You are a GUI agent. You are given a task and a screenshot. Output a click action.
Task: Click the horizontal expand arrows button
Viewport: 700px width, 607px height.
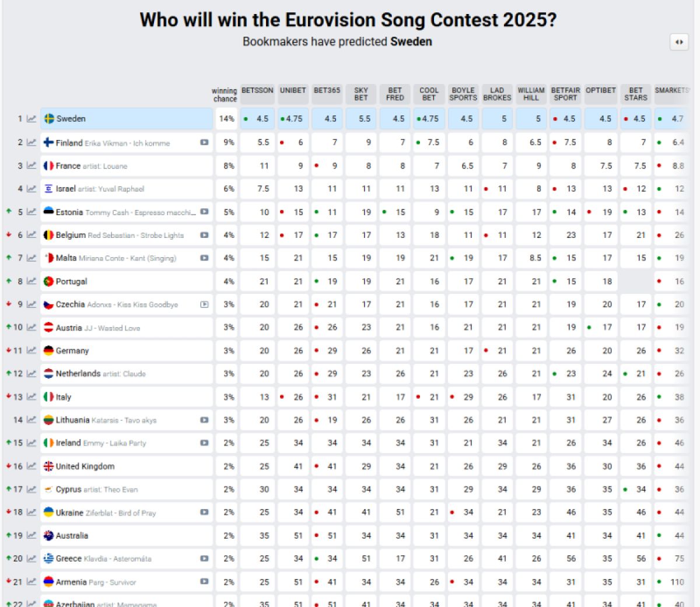click(x=678, y=42)
